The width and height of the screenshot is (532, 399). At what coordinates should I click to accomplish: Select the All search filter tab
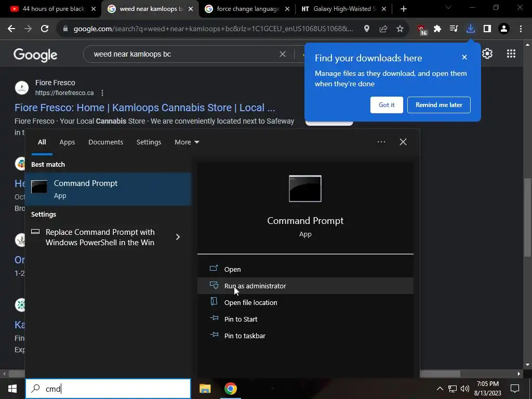click(42, 142)
